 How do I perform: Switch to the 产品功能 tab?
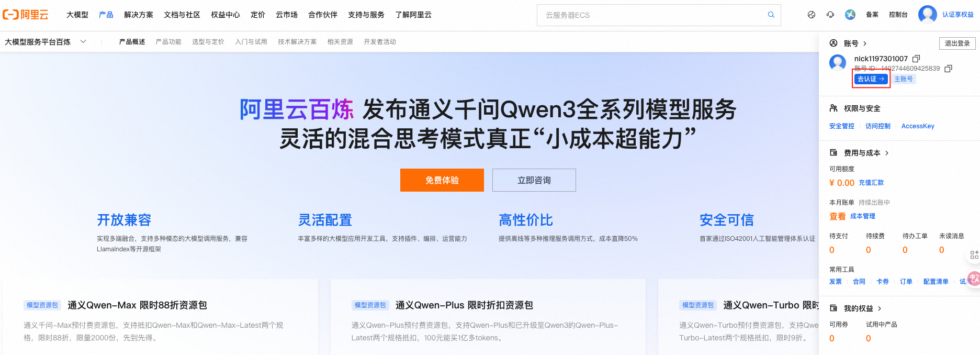(168, 42)
